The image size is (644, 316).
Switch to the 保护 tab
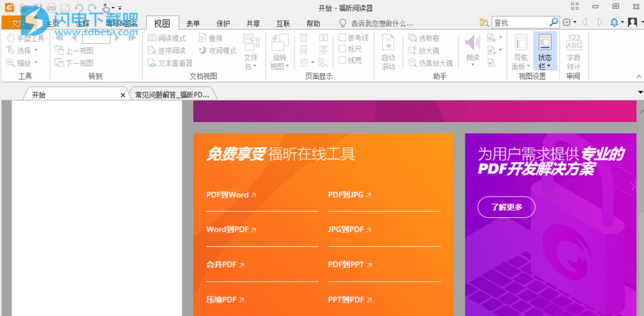(x=223, y=23)
